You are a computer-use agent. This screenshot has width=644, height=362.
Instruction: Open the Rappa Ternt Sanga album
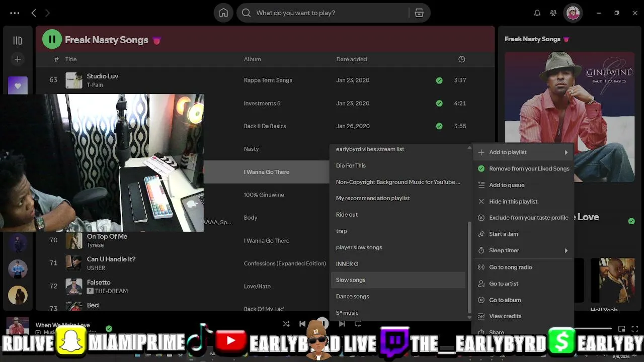coord(268,80)
